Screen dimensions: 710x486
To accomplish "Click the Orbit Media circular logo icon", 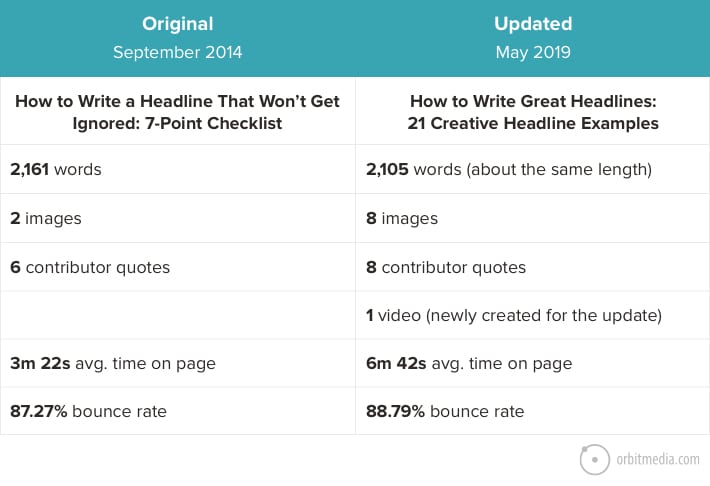I will coord(595,459).
